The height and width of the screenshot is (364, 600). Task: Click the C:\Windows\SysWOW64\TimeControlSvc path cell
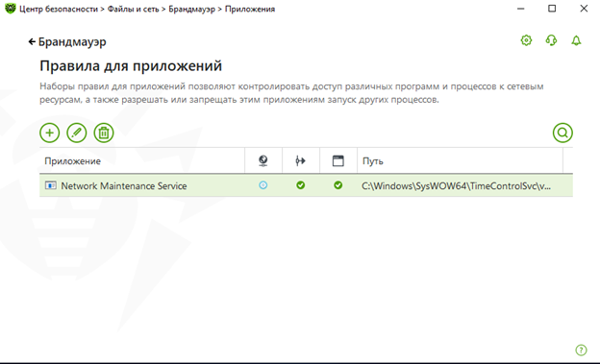[x=456, y=186]
